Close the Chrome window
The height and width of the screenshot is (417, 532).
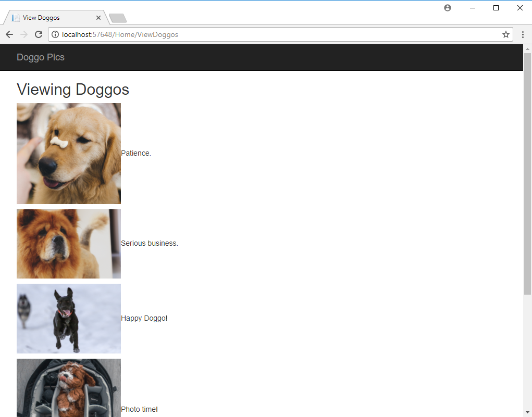coord(520,8)
